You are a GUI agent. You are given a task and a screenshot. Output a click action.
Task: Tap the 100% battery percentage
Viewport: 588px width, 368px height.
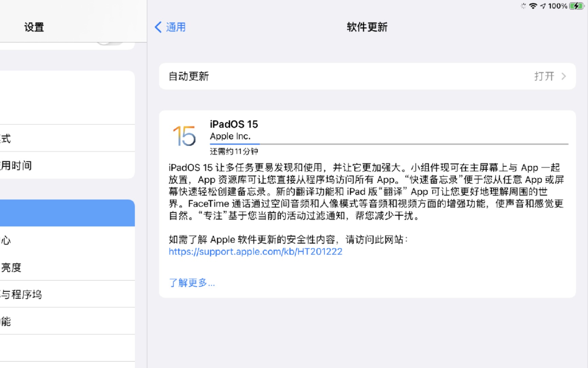tap(557, 6)
